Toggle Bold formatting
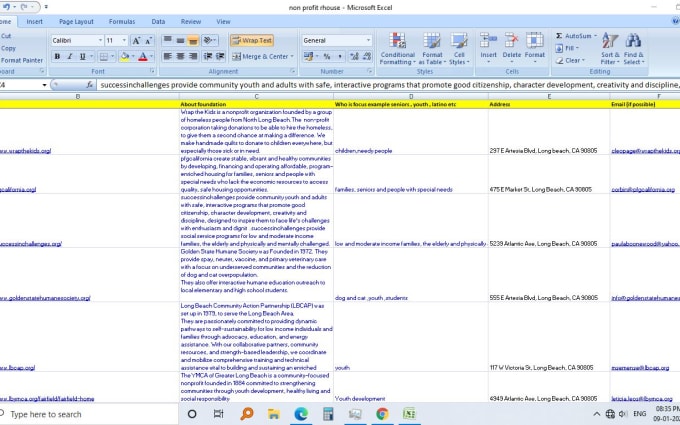680x425 pixels. 57,56
